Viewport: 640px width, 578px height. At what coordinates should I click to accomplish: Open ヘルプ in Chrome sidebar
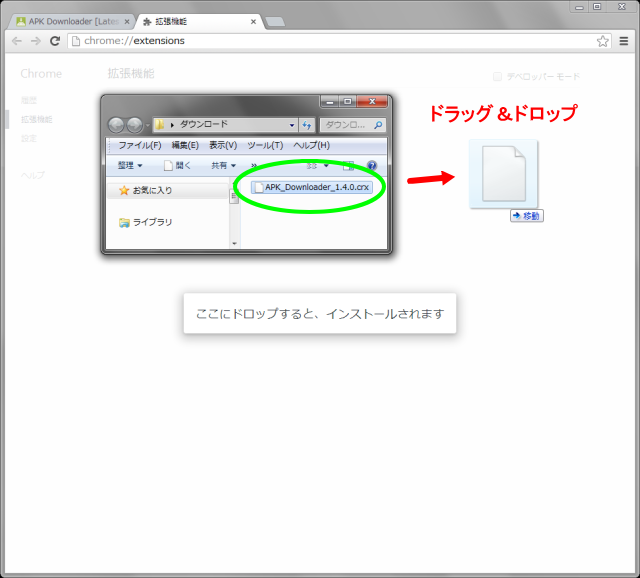[33, 176]
